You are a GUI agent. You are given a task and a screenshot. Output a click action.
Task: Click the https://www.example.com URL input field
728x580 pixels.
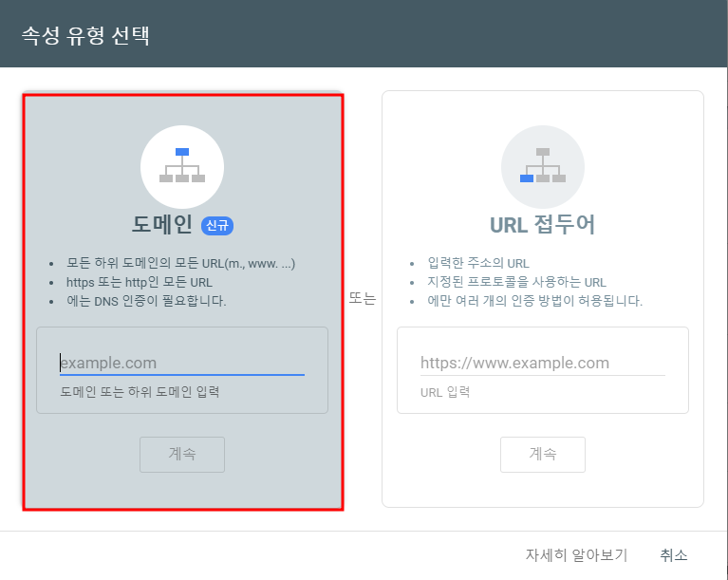[542, 363]
